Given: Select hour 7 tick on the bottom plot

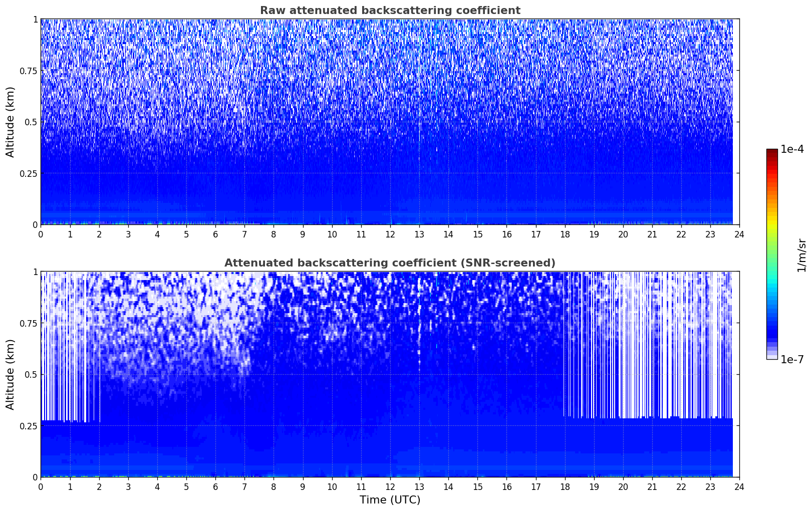Looking at the screenshot, I should 244,486.
